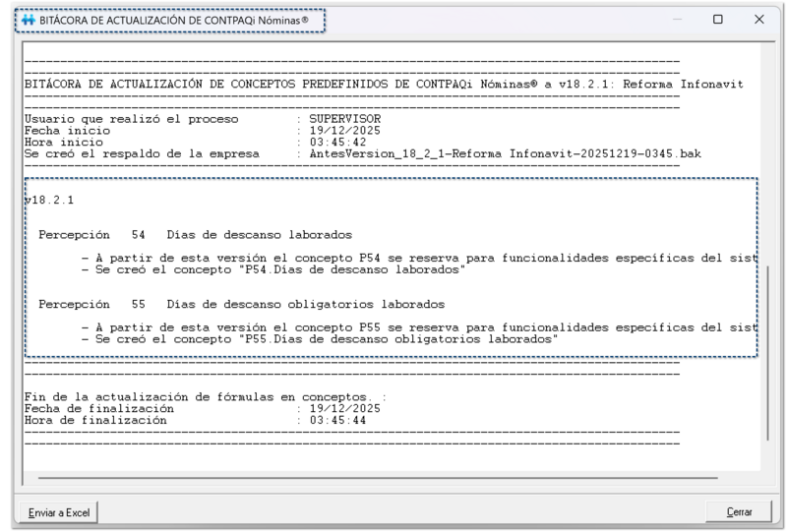Click the Hora inicio 03:45:42 value
Viewport: 787px width, 532px height.
337,142
